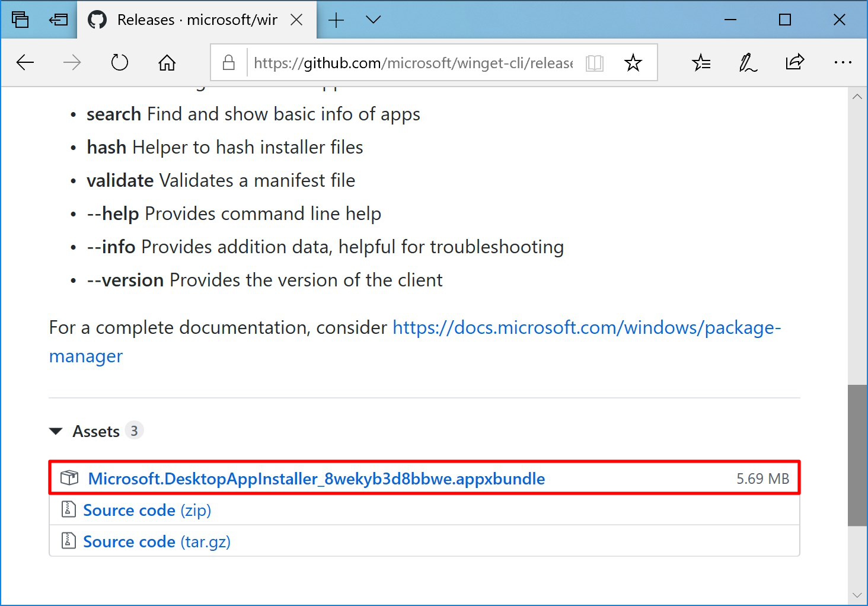This screenshot has height=606, width=868.
Task: Click the zip file archive icon
Action: (69, 509)
